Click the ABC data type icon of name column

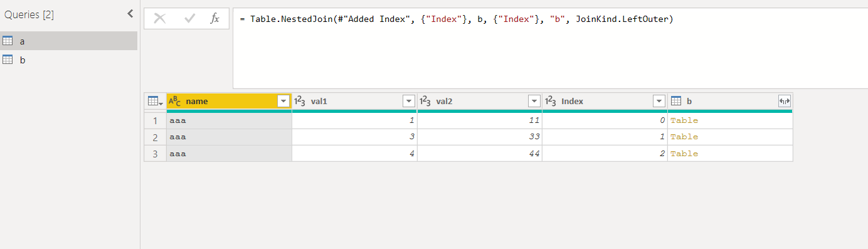pyautogui.click(x=174, y=101)
